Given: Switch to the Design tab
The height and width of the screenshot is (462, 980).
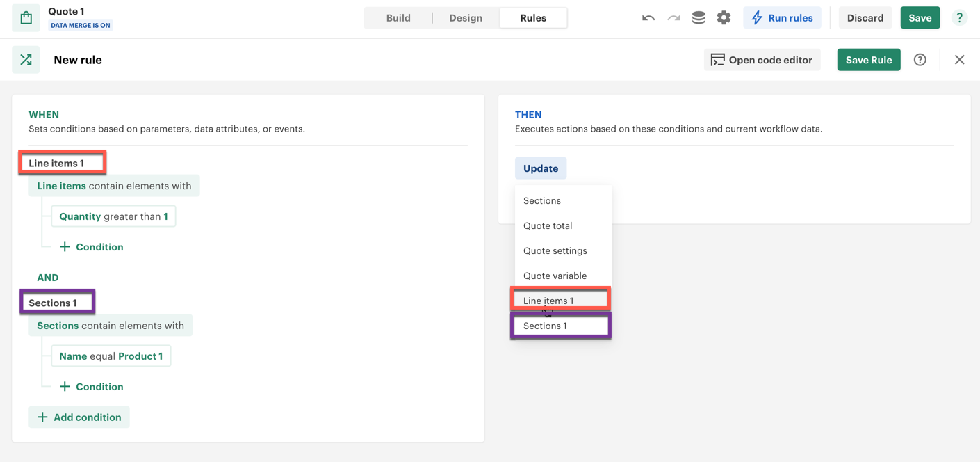Looking at the screenshot, I should click(466, 18).
